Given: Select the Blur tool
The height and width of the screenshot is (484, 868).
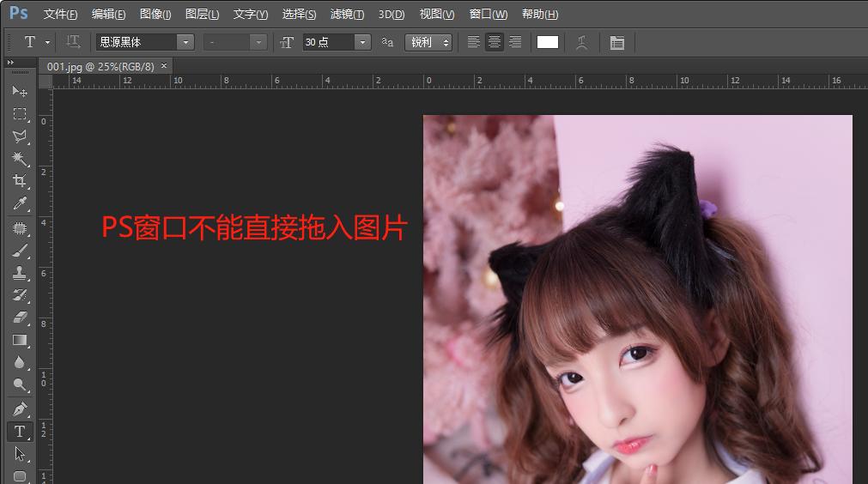Looking at the screenshot, I should [x=20, y=362].
